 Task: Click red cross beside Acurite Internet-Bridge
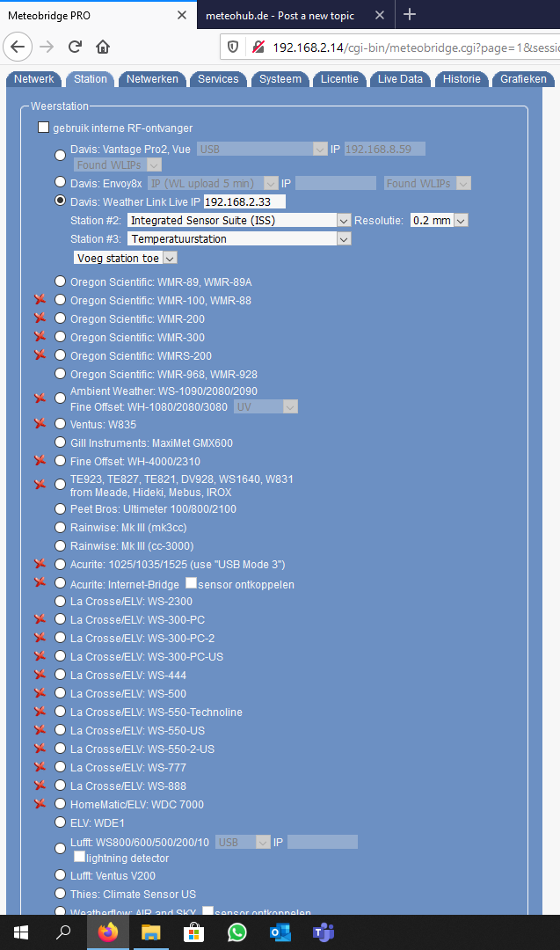point(40,582)
